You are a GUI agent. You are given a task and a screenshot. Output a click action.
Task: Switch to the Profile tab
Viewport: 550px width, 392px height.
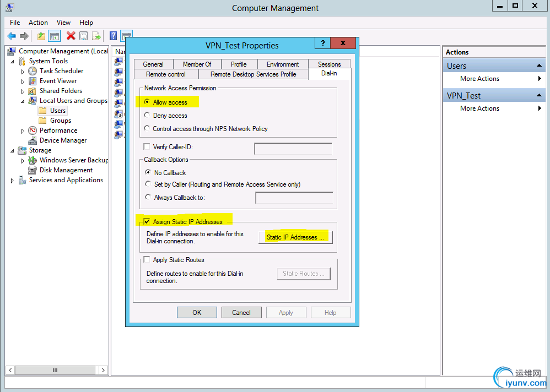[x=239, y=64]
